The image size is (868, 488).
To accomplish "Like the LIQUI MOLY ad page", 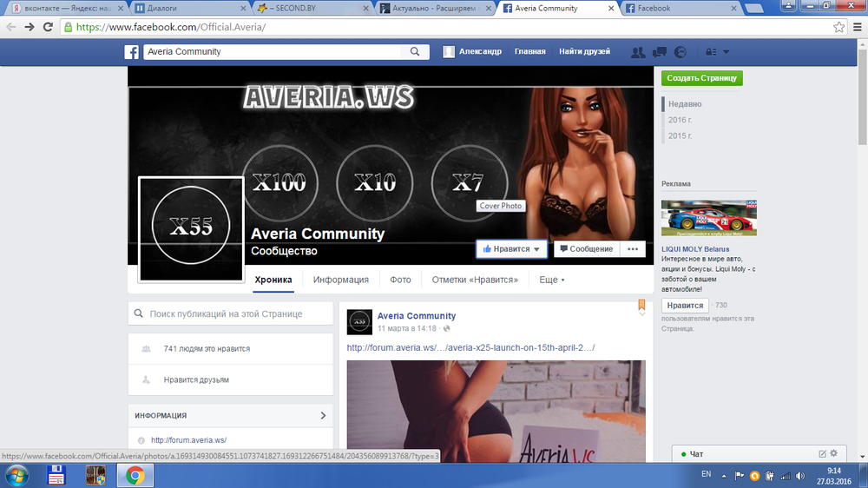I will 685,306.
